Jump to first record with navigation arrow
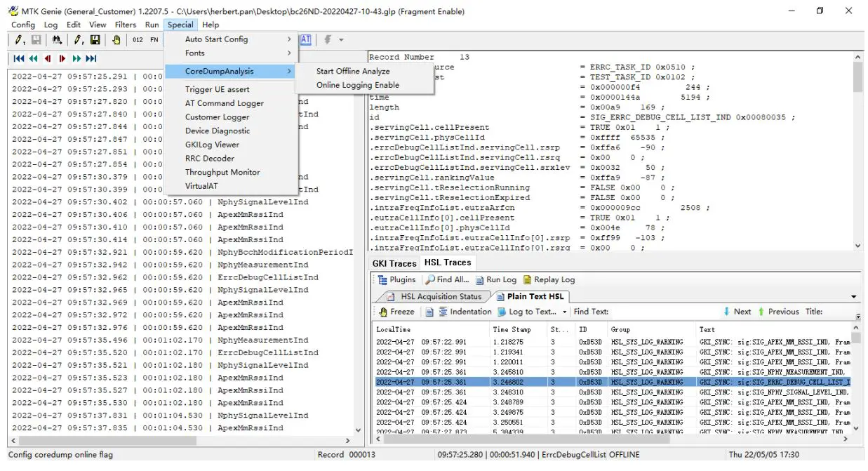This screenshot has height=471, width=868. pyautogui.click(x=18, y=59)
